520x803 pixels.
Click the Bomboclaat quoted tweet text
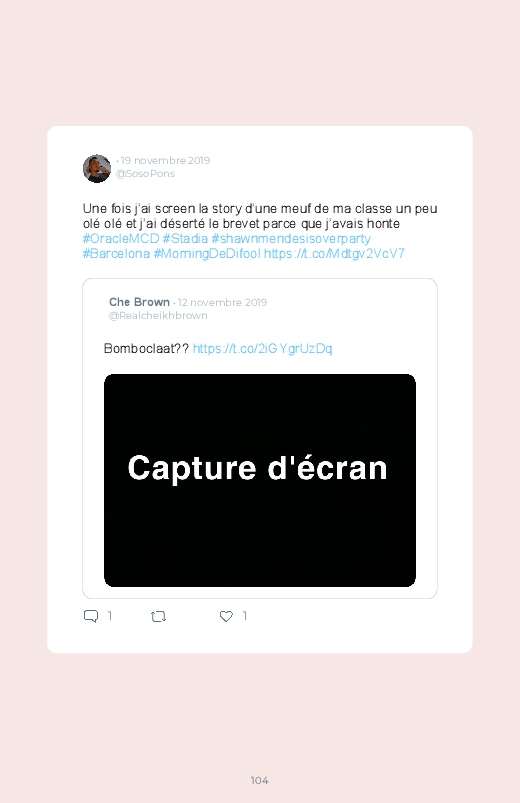click(146, 349)
